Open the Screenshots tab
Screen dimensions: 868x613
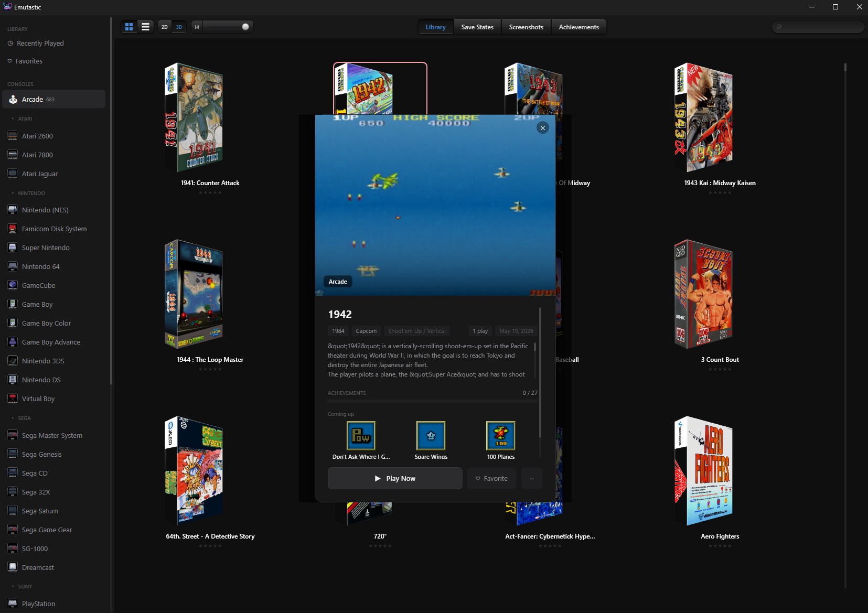[526, 27]
